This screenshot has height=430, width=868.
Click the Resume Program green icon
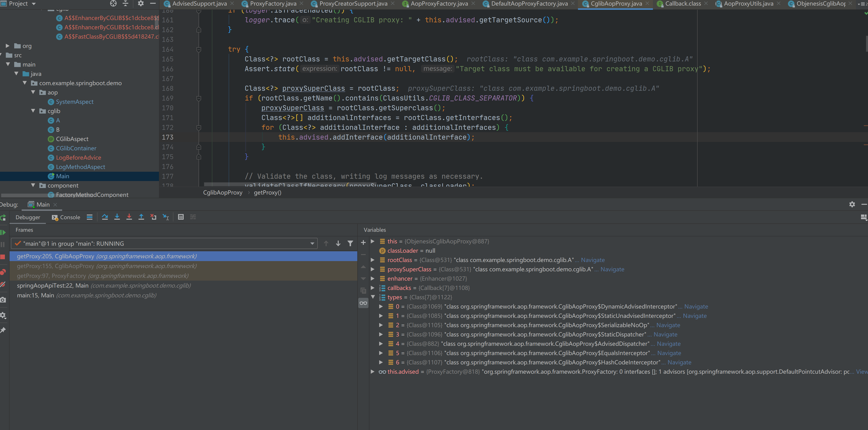[3, 232]
